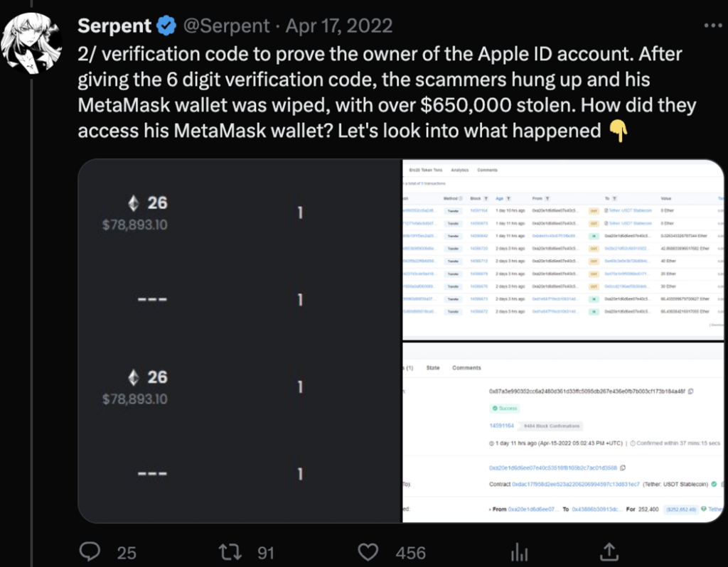Open the left wallet balance image thumbnail

tap(240, 341)
